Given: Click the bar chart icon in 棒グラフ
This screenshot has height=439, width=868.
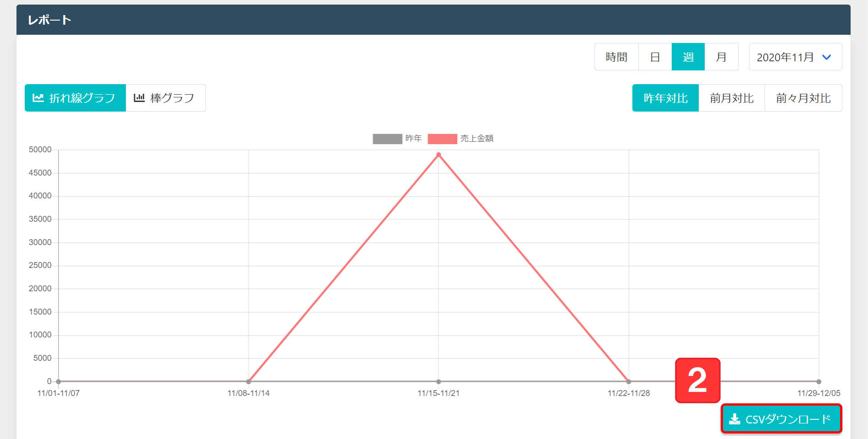Looking at the screenshot, I should tap(139, 98).
